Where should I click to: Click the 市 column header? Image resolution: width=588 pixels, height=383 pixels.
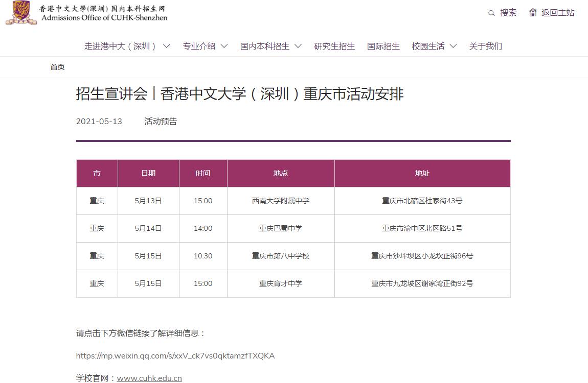(97, 173)
